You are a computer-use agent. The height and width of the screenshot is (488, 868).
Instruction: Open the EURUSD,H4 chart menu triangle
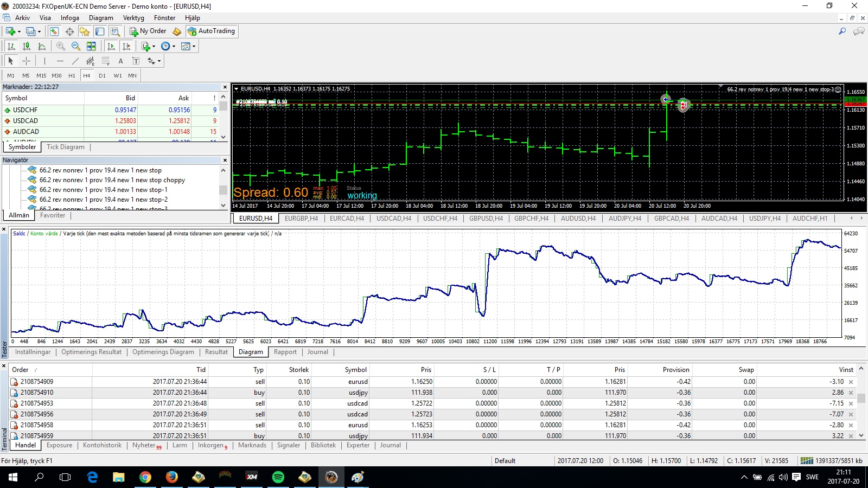tap(236, 88)
